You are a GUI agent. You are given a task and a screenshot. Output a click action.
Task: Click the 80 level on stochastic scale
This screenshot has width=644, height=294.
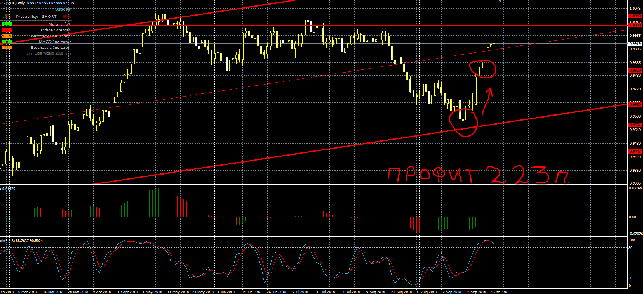(x=631, y=248)
